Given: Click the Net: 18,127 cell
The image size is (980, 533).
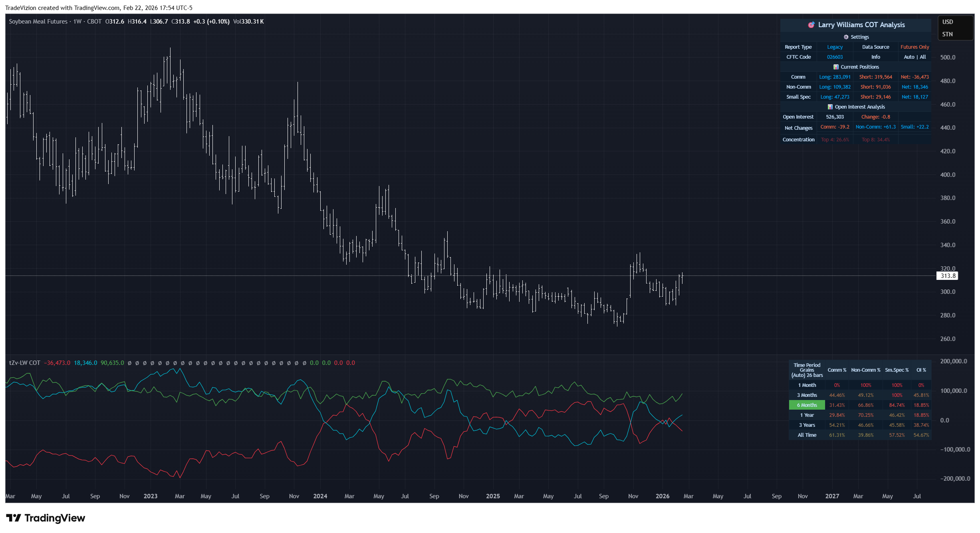Looking at the screenshot, I should (x=915, y=97).
